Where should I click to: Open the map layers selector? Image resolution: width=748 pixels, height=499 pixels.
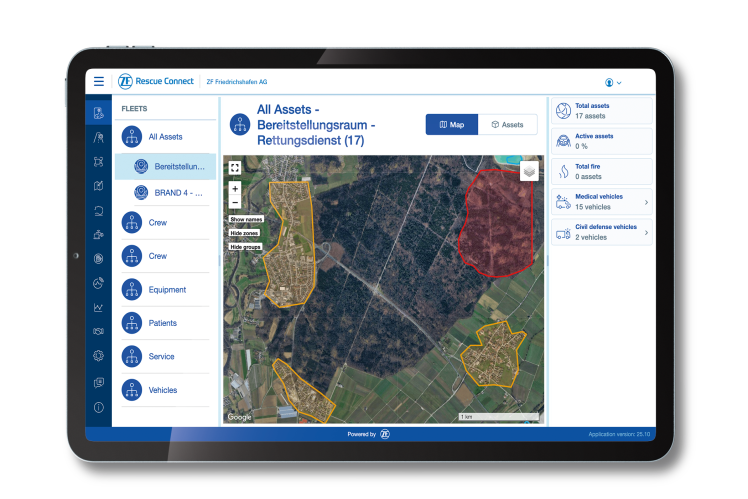point(529,171)
